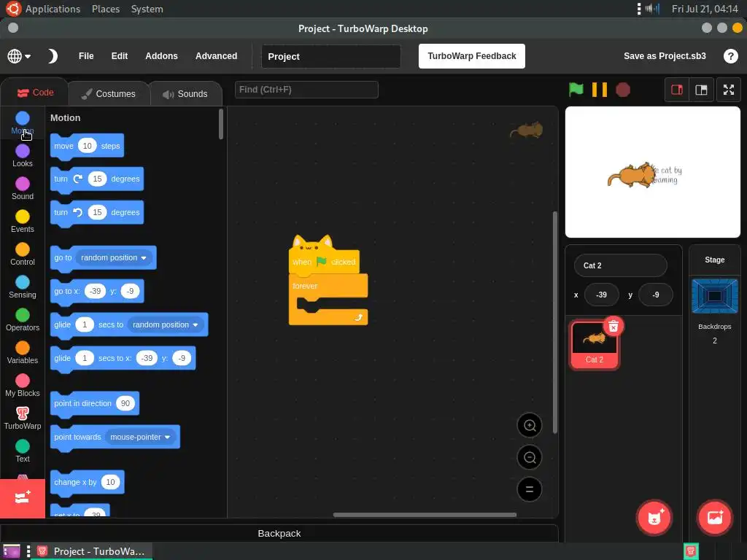Switch to the Sounds tab
Viewport: 747px width, 560px height.
click(x=186, y=94)
